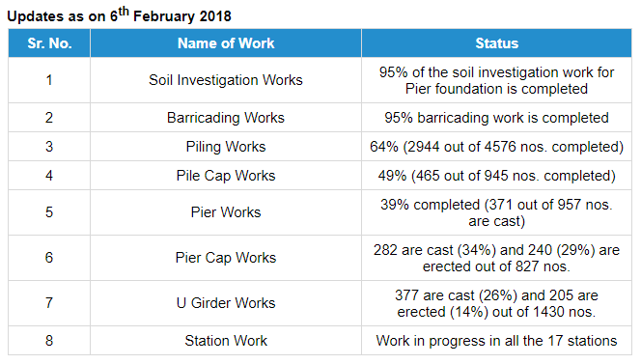Select the Pier Cap Works cell
This screenshot has height=364, width=641.
tap(226, 258)
